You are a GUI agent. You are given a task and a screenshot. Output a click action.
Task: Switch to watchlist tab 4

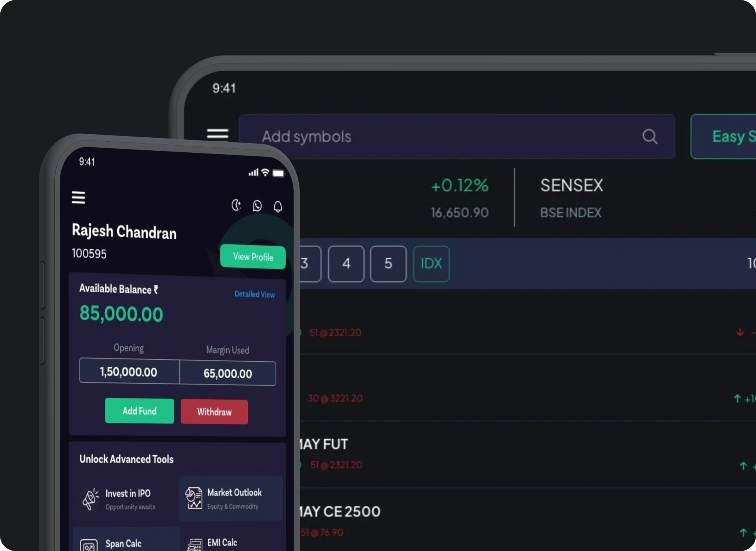click(346, 264)
